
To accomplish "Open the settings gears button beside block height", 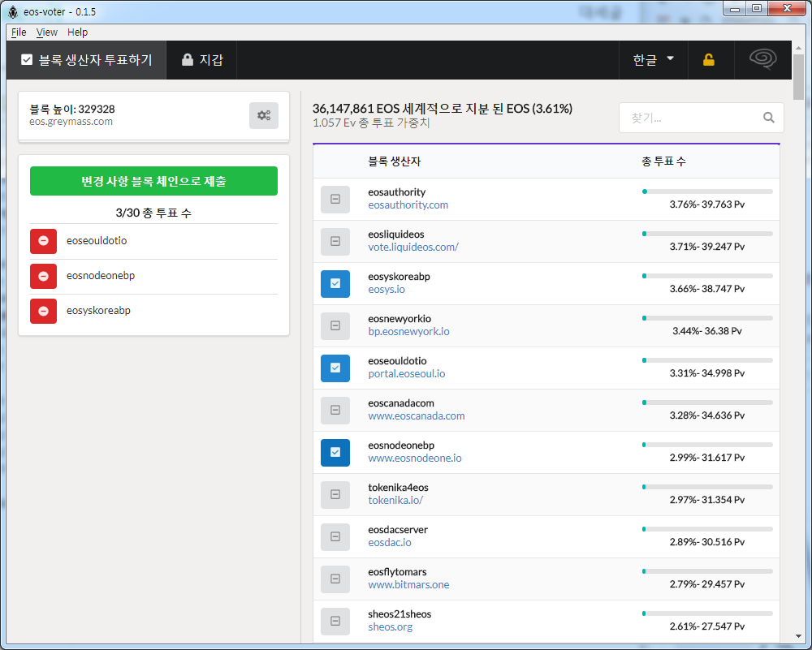I will pyautogui.click(x=264, y=115).
